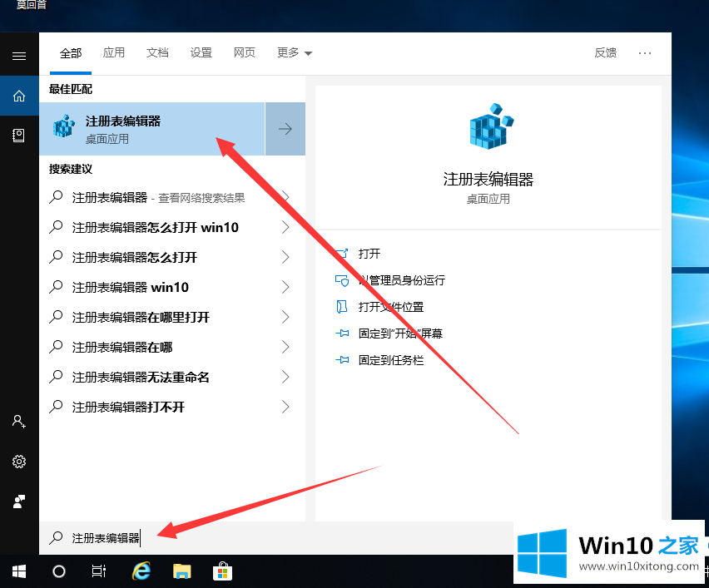Open File Explorer from the taskbar
This screenshot has width=709, height=588.
point(181,571)
